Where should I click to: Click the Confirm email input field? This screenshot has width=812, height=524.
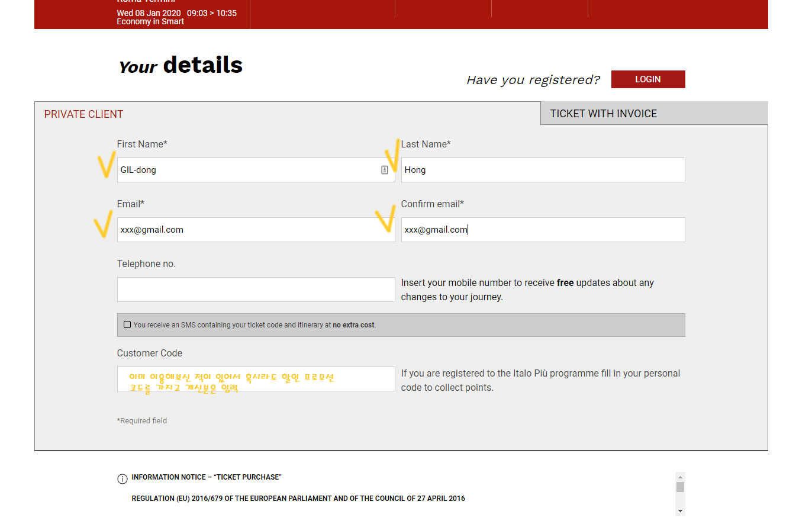point(543,230)
